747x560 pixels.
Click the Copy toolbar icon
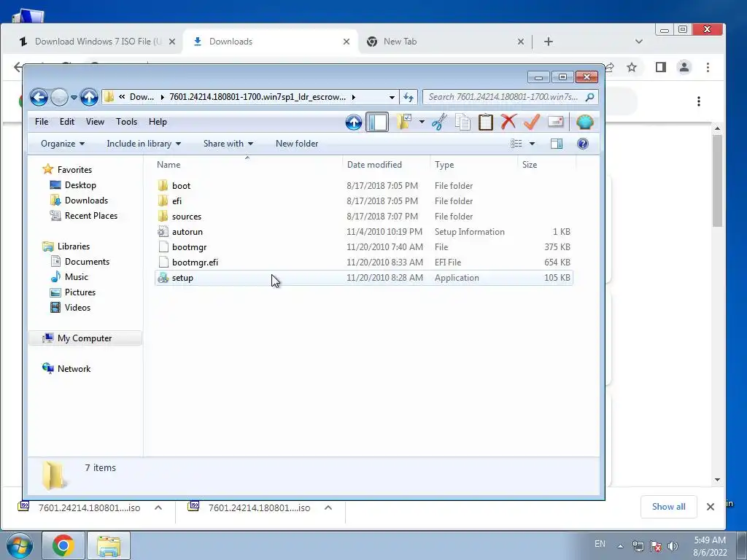(462, 122)
